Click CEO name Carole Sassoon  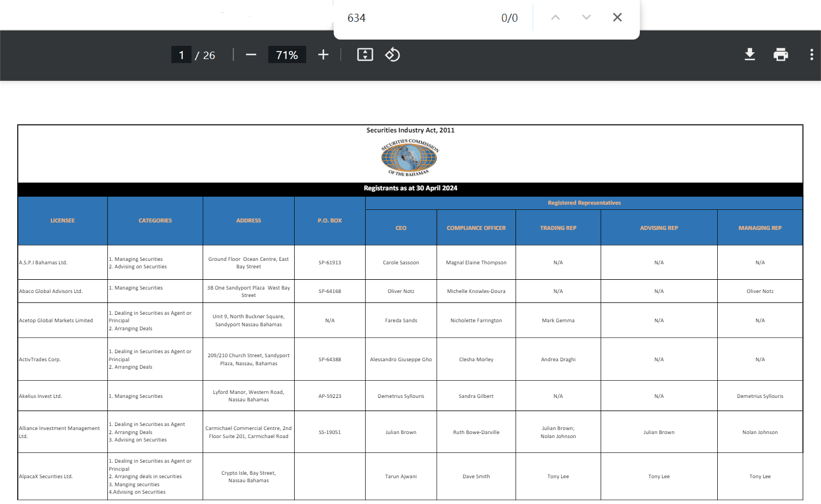401,263
